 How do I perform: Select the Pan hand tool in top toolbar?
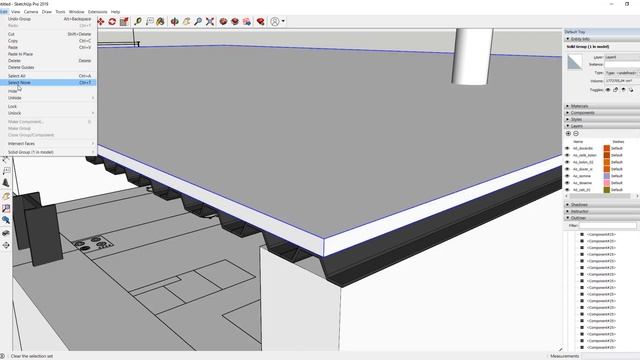coord(186,22)
